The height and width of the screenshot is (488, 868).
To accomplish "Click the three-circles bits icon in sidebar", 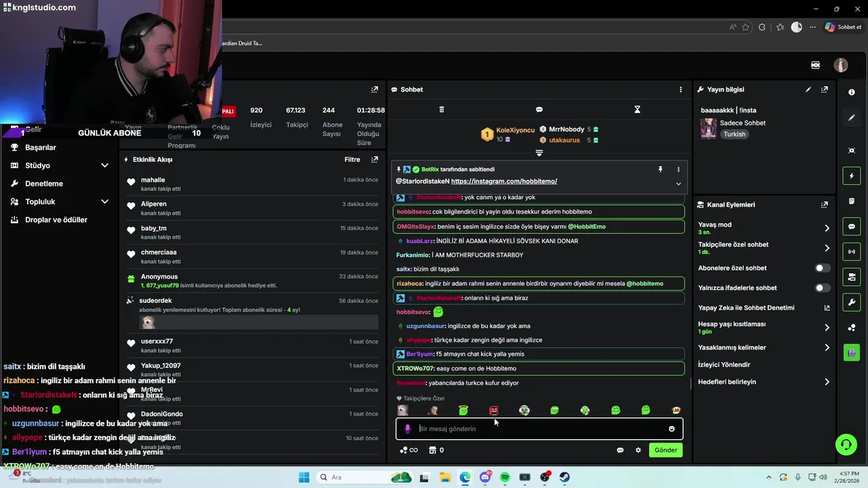I will point(852,328).
